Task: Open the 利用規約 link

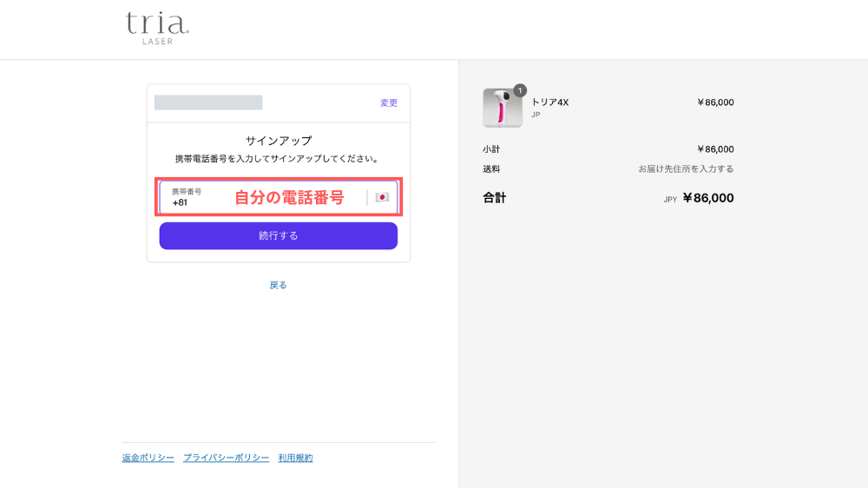Action: coord(296,458)
